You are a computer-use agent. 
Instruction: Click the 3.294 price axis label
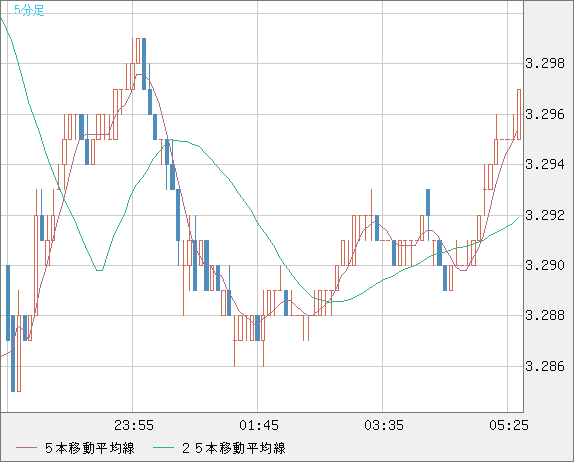(545, 165)
